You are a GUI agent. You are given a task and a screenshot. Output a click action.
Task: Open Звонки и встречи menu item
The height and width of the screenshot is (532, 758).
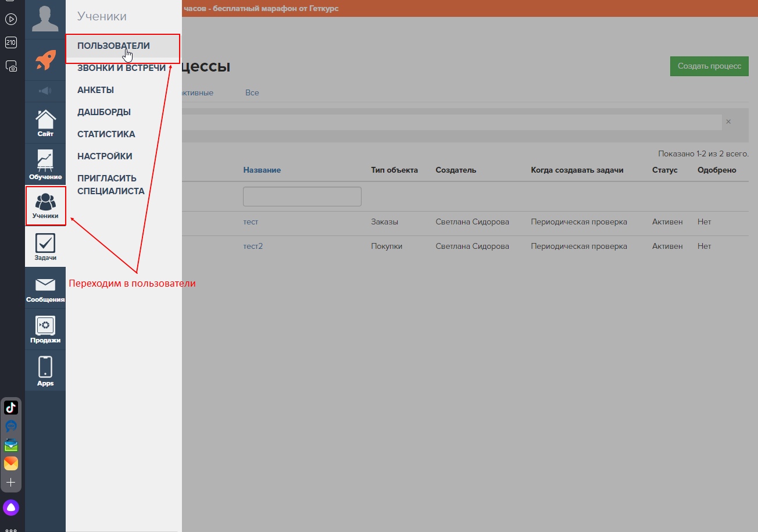(121, 68)
